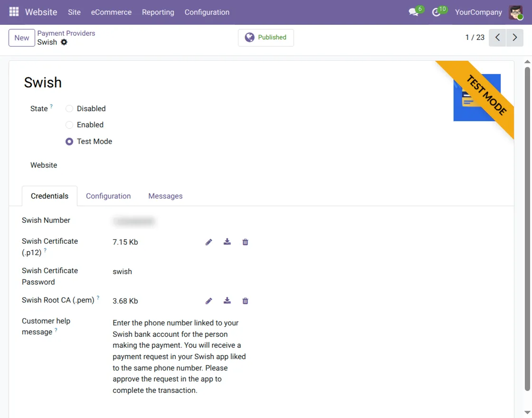This screenshot has height=418, width=532.
Task: Open the activities clock icon
Action: click(x=437, y=12)
